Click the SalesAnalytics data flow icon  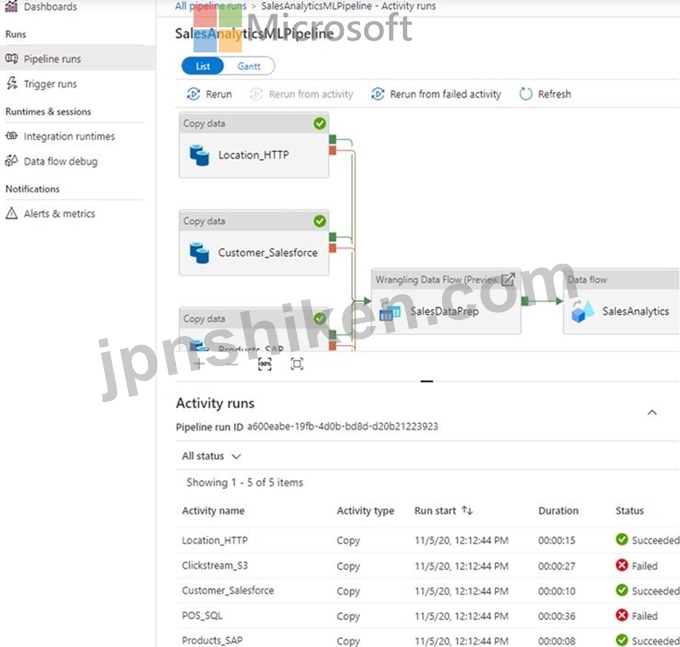(x=582, y=311)
